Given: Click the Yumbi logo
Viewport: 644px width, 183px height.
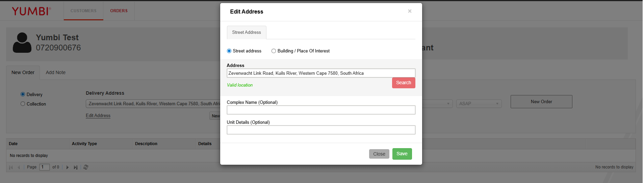Looking at the screenshot, I should [x=31, y=11].
